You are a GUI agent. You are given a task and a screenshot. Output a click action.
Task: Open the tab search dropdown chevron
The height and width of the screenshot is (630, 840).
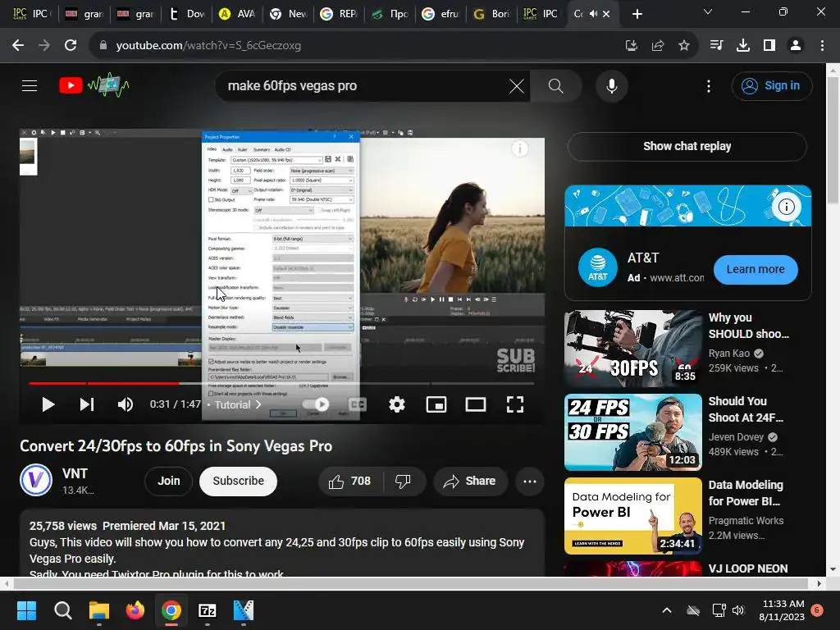(708, 11)
